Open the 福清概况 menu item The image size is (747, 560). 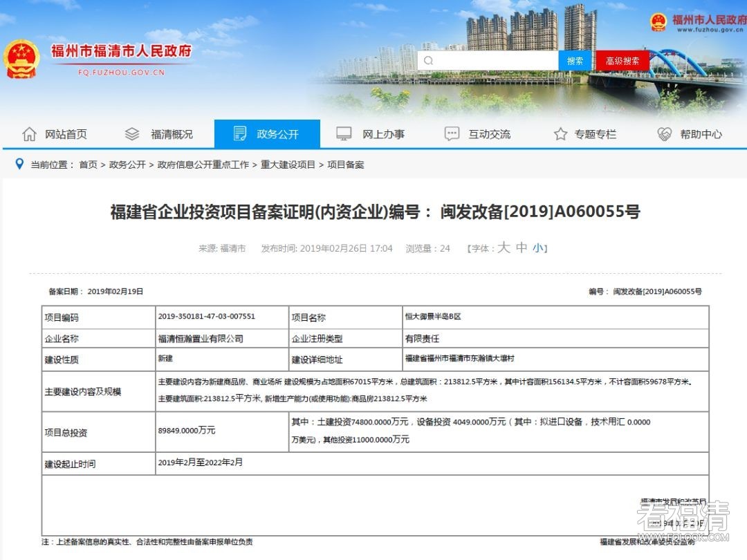[172, 134]
